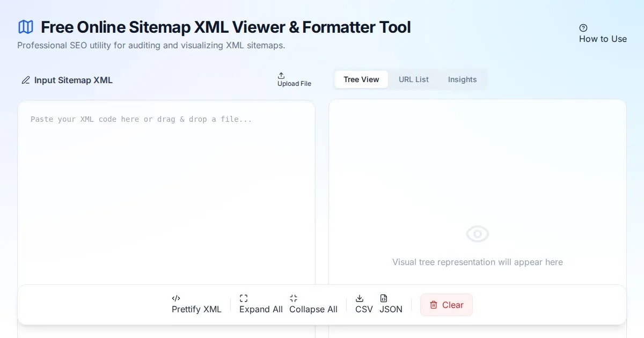
Task: Click the Prettify XML button label
Action: pyautogui.click(x=196, y=310)
